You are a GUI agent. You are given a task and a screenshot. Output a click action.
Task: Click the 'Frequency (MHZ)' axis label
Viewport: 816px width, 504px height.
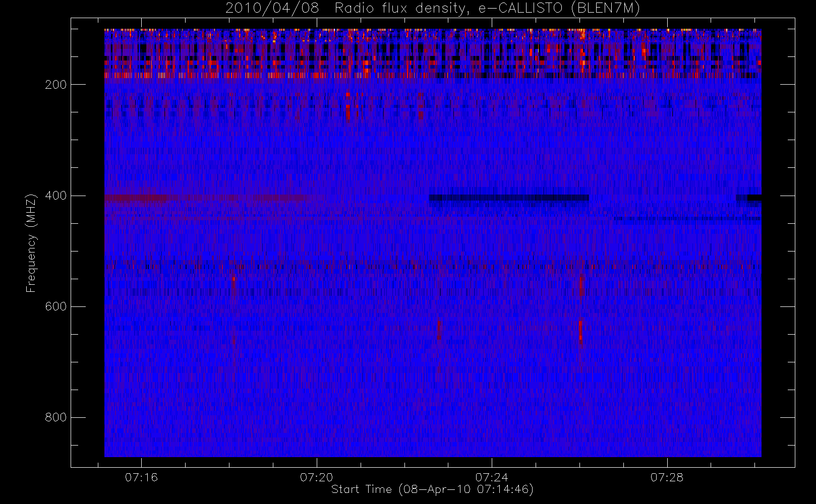[x=31, y=243]
